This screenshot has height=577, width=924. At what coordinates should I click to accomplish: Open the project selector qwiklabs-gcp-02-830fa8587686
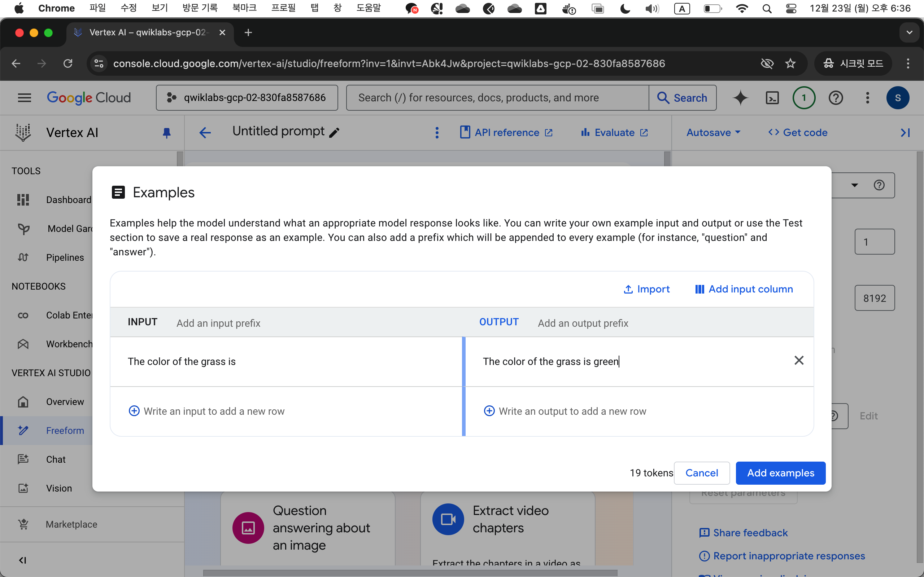point(247,98)
